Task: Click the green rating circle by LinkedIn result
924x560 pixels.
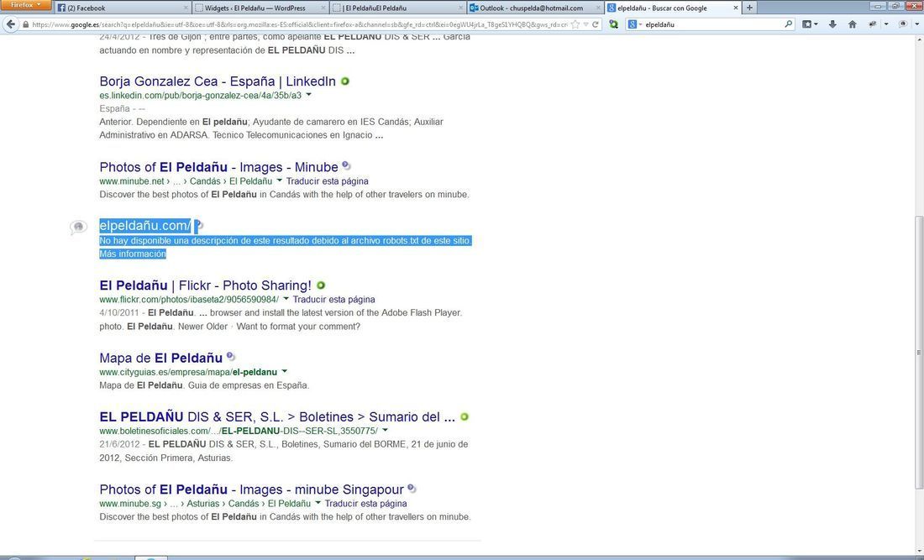Action: [x=344, y=81]
